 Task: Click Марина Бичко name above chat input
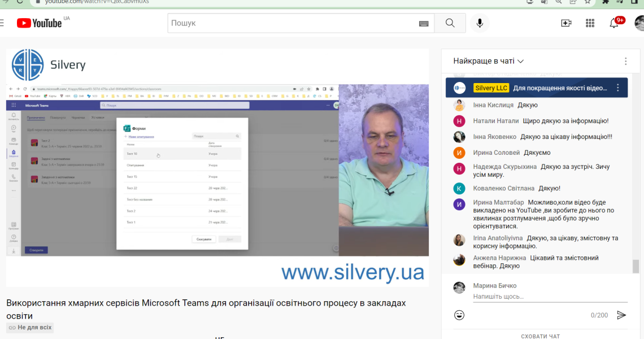click(x=494, y=285)
